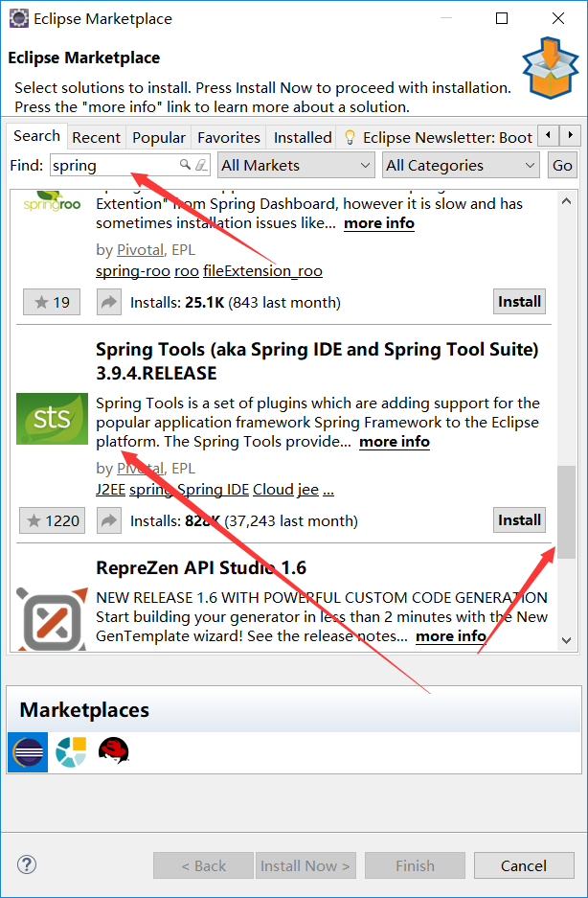The width and height of the screenshot is (588, 898).
Task: Select the Red Hat marketplace catalog icon
Action: pyautogui.click(x=113, y=750)
